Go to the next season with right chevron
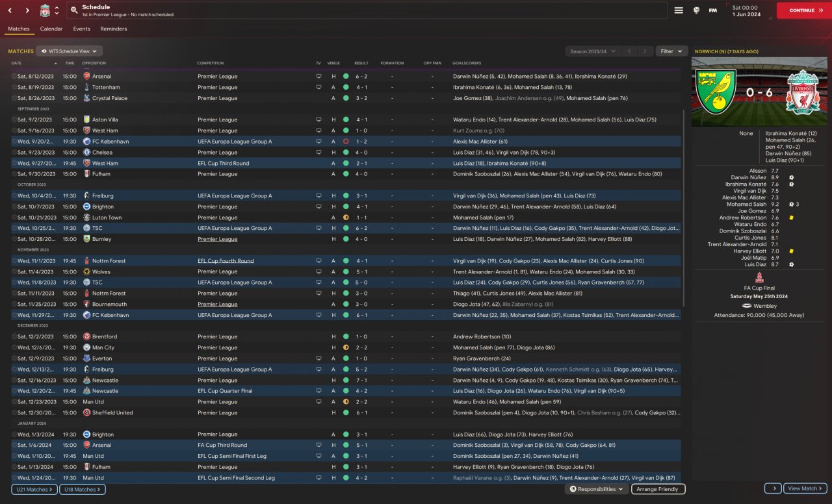Viewport: 832px width, 504px height. point(645,51)
